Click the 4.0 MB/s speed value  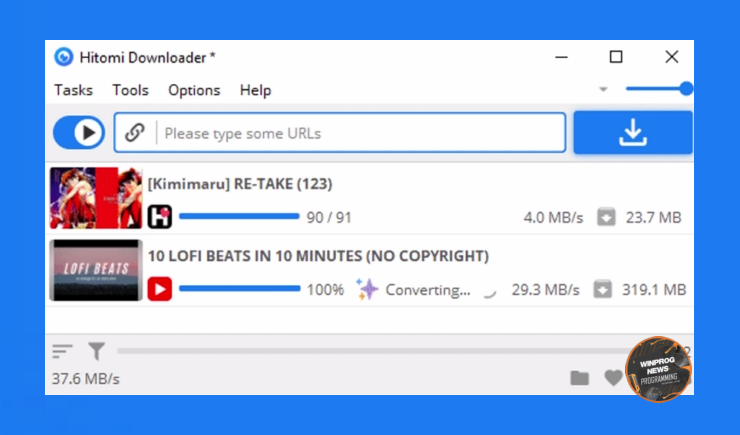(553, 218)
